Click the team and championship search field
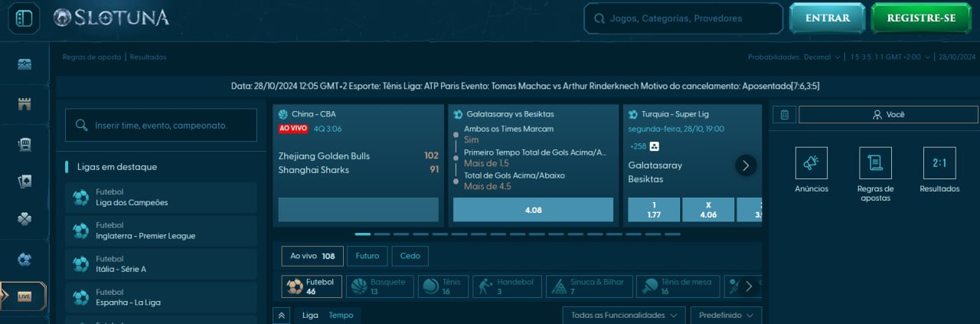 [x=161, y=125]
